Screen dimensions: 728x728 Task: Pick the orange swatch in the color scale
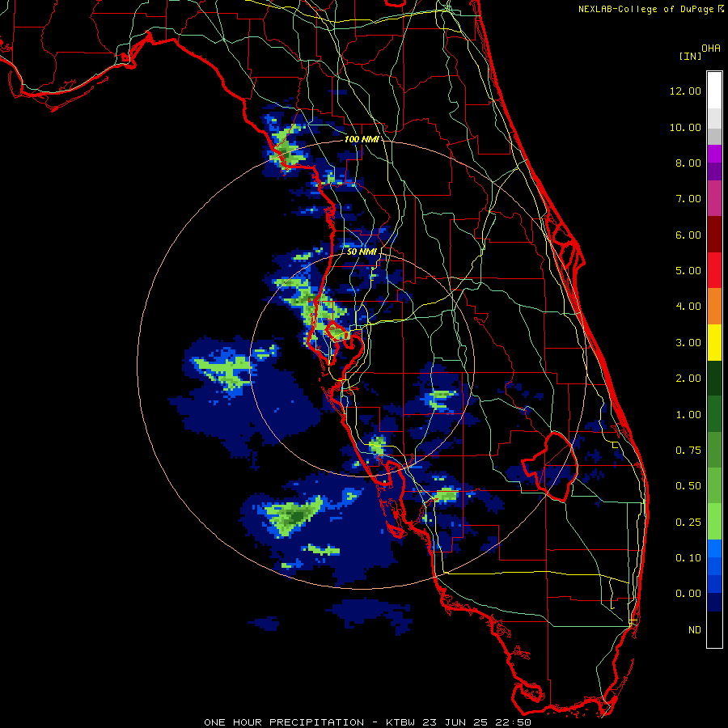[714, 307]
